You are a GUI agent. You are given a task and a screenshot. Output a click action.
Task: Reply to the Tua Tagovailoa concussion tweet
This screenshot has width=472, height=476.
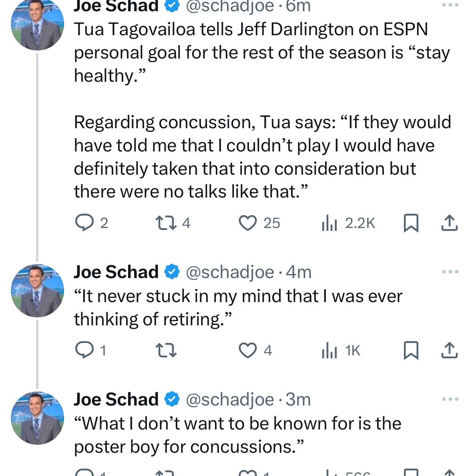point(84,223)
